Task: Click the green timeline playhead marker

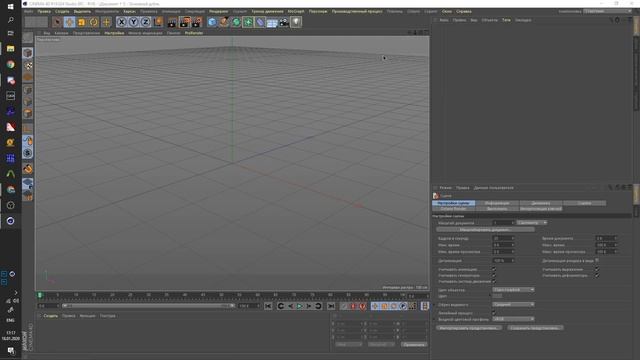Action: pyautogui.click(x=40, y=295)
